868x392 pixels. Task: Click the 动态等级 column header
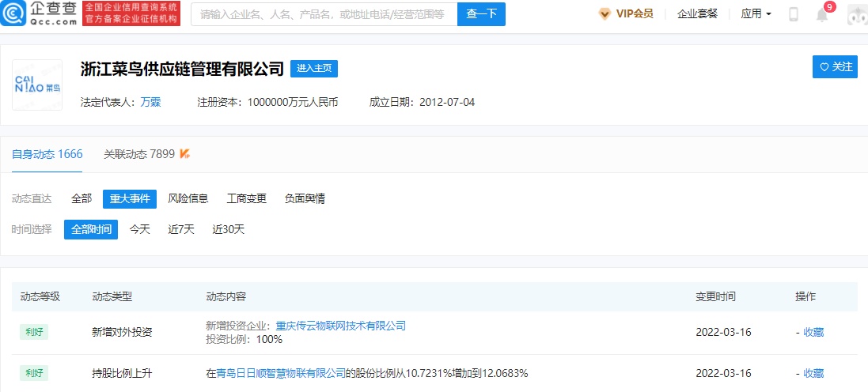(40, 297)
